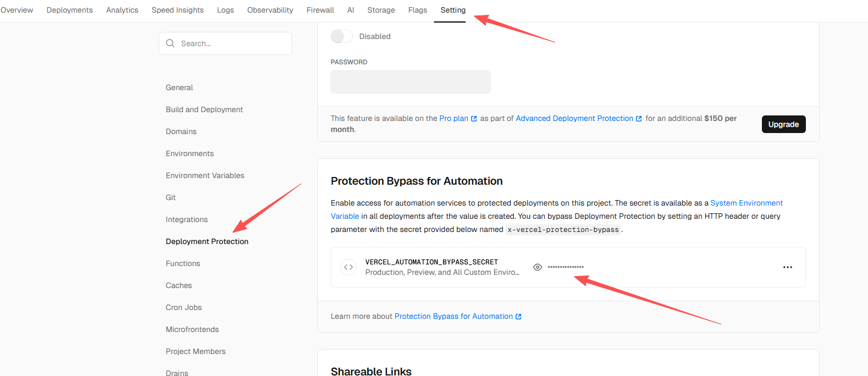Open the Observability tab

pos(270,10)
